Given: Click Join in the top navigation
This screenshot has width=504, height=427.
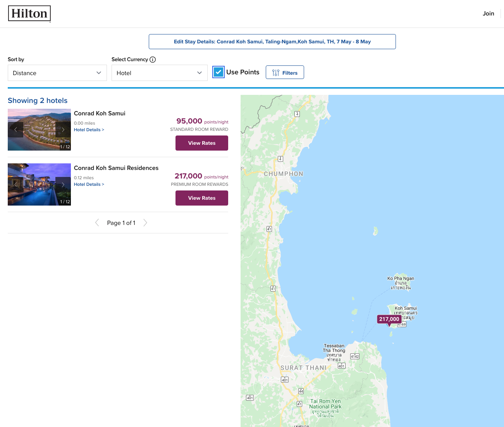Looking at the screenshot, I should click(x=488, y=14).
